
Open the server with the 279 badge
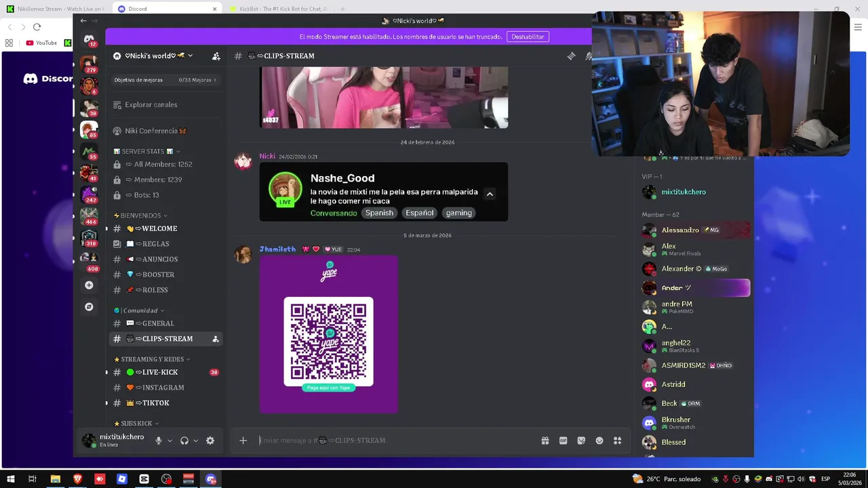point(89,64)
